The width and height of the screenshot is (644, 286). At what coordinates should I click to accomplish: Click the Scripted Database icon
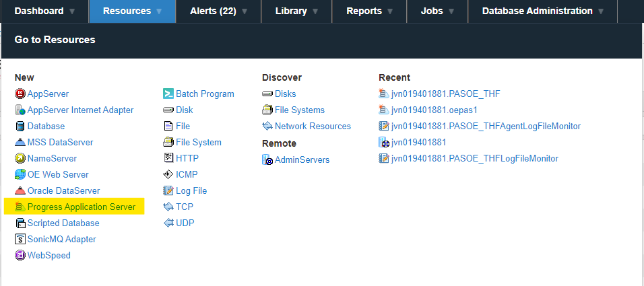20,223
